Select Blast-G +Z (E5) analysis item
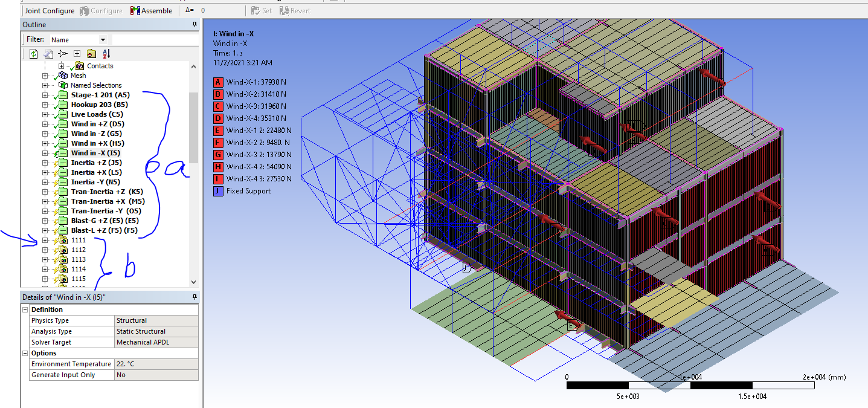Viewport: 868px width, 408px height. [104, 221]
